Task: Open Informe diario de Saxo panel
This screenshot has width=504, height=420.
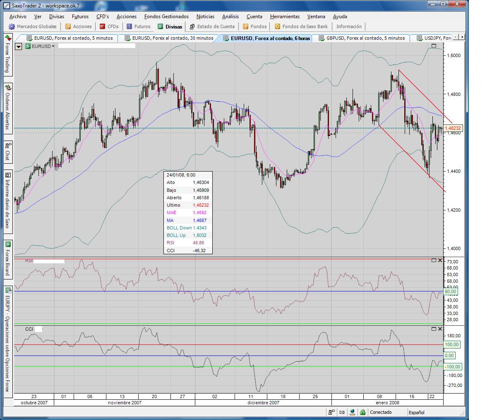Action: 7,203
